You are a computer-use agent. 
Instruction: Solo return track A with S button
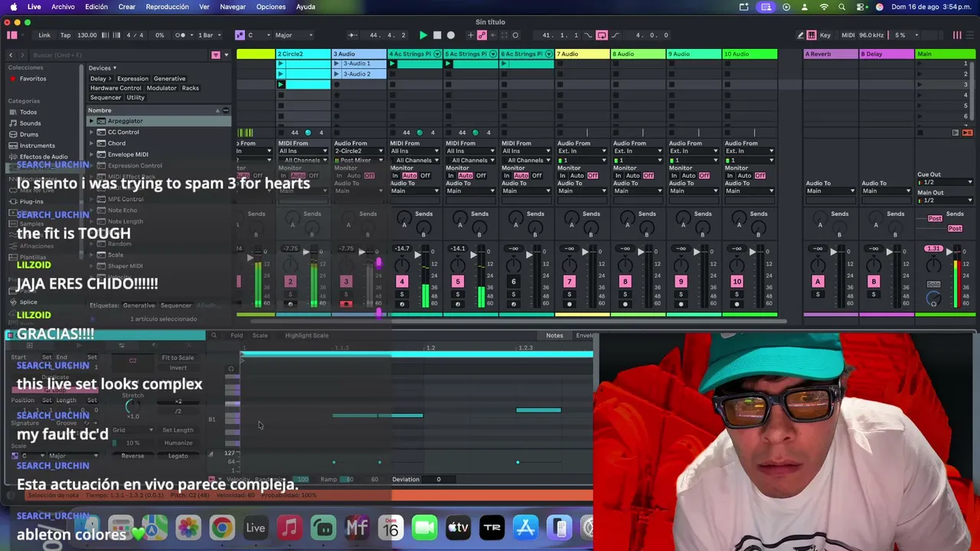[x=817, y=294]
